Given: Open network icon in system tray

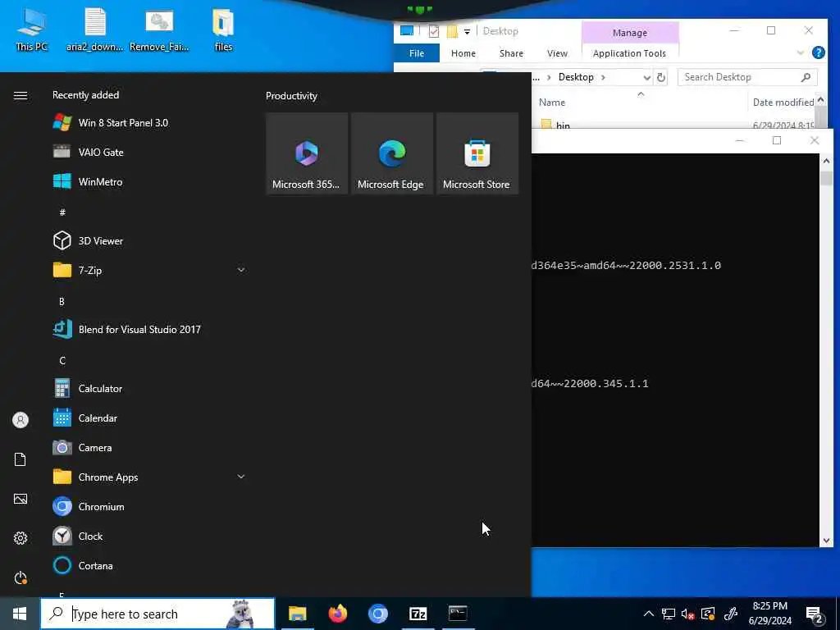Looking at the screenshot, I should click(668, 614).
